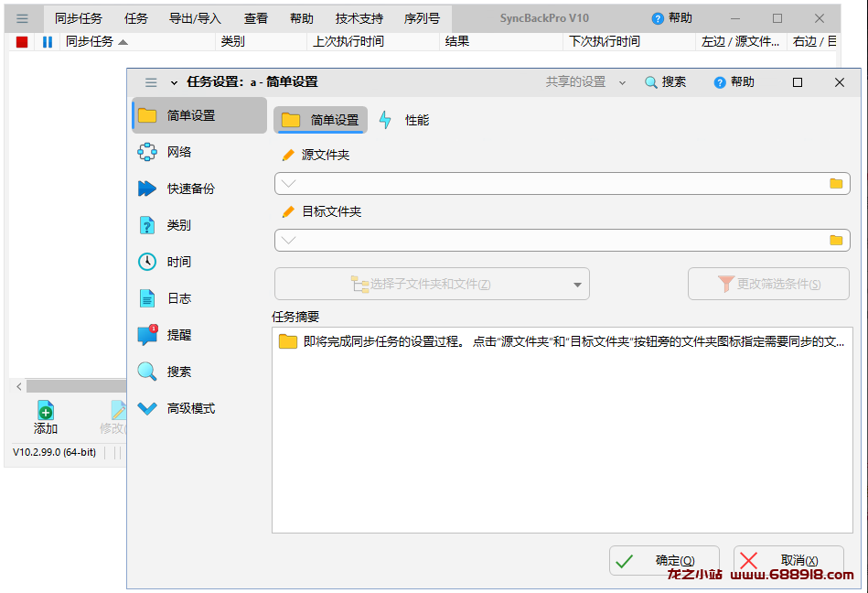Viewport: 868px width, 593px height.
Task: Browse for destination folder with folder icon
Action: click(836, 240)
